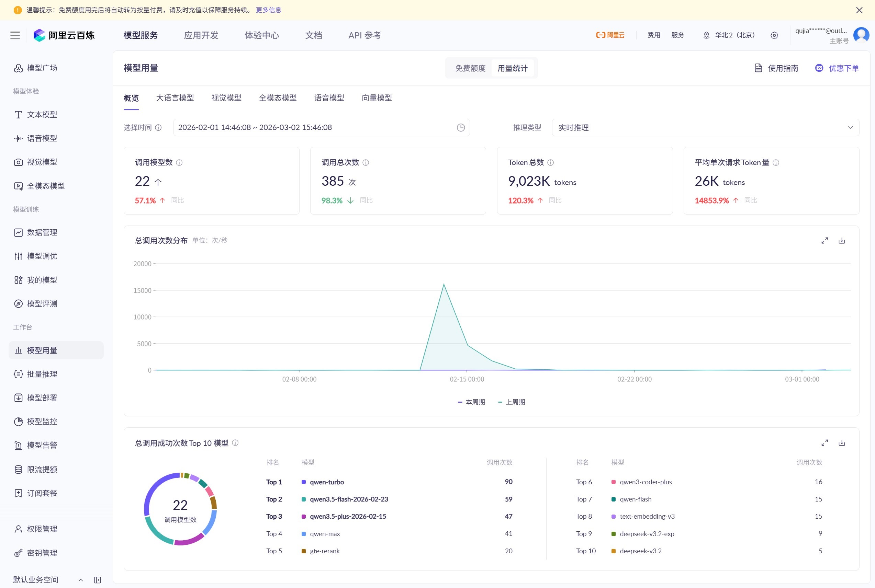Click the 更多信息 link in banner

point(269,10)
